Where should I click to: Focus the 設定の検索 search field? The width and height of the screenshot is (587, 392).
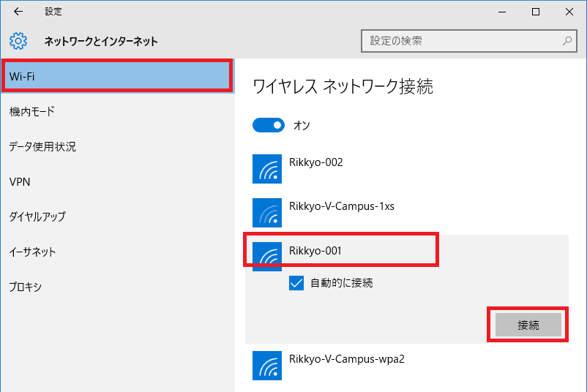click(x=468, y=41)
